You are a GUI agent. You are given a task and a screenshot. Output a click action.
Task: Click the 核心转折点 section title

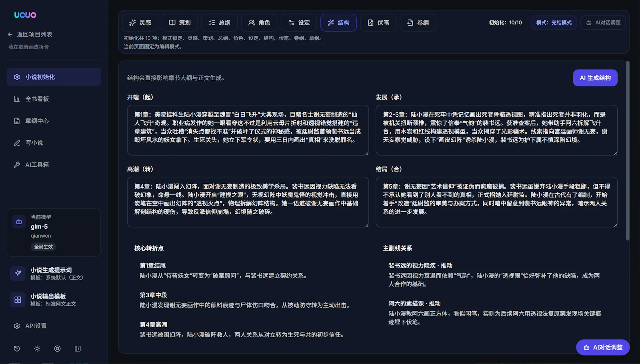[x=149, y=249]
